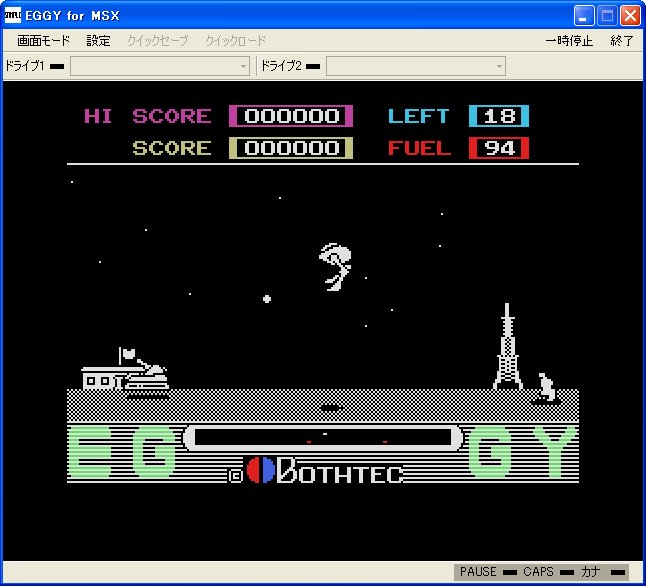Click the HI SCORE value 000000
This screenshot has width=646, height=586.
291,116
